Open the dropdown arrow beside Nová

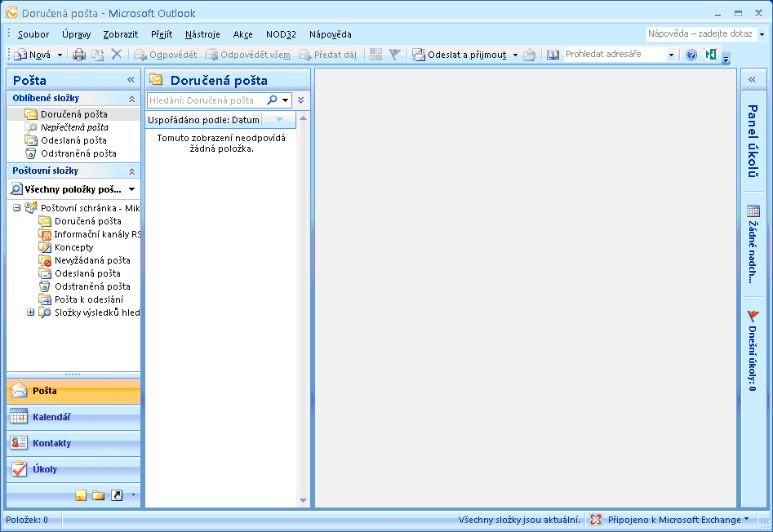click(60, 55)
